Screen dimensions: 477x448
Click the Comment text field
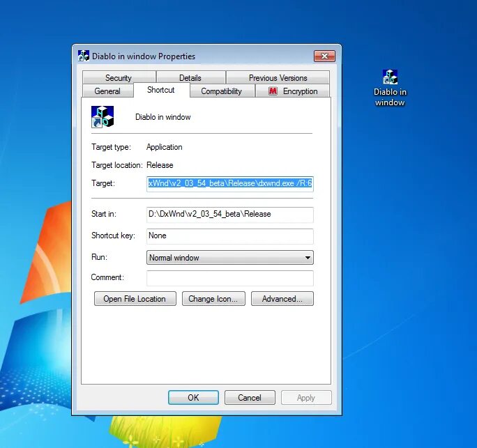230,278
